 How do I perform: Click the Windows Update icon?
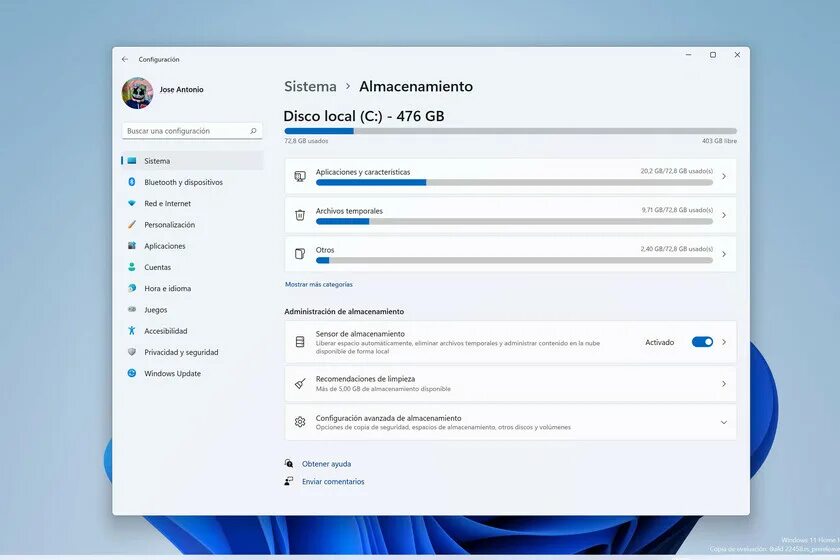pyautogui.click(x=132, y=373)
